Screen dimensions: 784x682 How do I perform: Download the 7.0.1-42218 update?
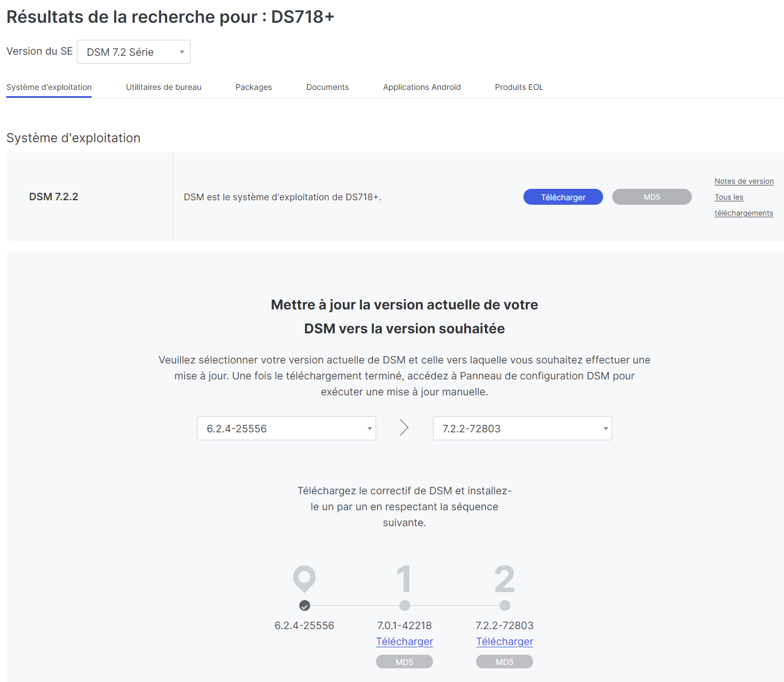[x=405, y=642]
